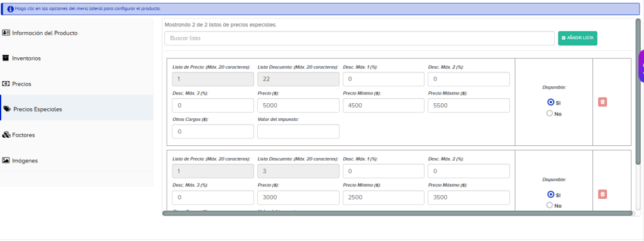Viewport: 644px width, 241px height.
Task: Delete the price list with Lista Descuento 22
Action: point(602,102)
